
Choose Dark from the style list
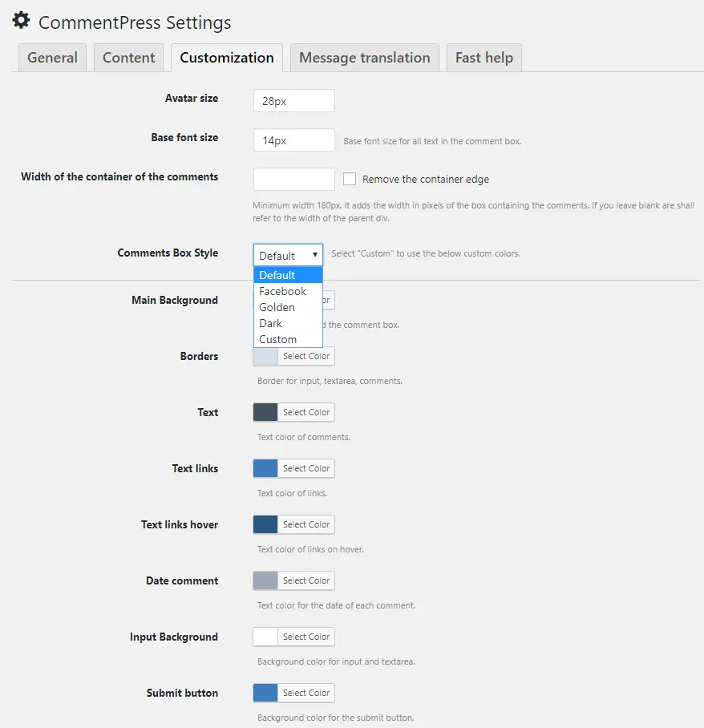click(288, 323)
